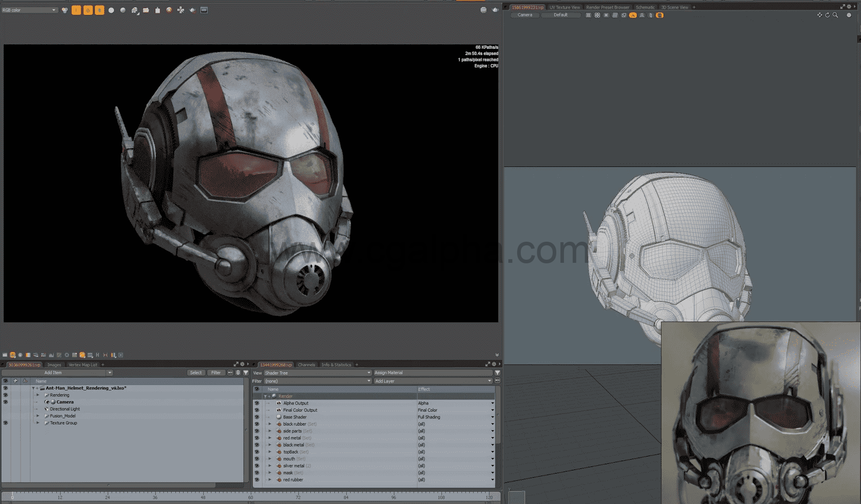
Task: Toggle the second orange preview option button
Action: 88,10
